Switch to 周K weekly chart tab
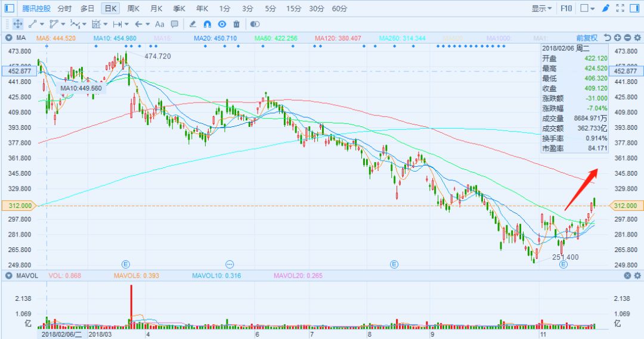This screenshot has height=339, width=644. click(134, 8)
